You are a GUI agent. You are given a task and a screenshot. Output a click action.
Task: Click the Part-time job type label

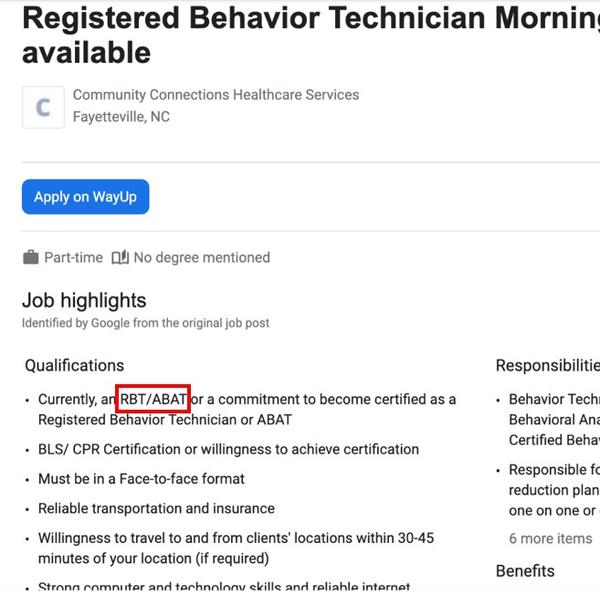click(x=73, y=257)
